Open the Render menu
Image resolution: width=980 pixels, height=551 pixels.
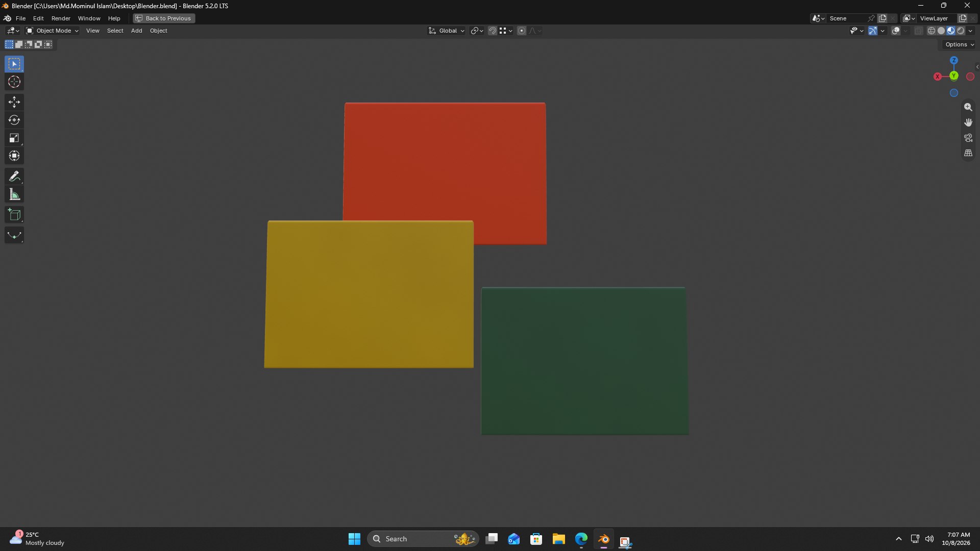click(x=61, y=18)
